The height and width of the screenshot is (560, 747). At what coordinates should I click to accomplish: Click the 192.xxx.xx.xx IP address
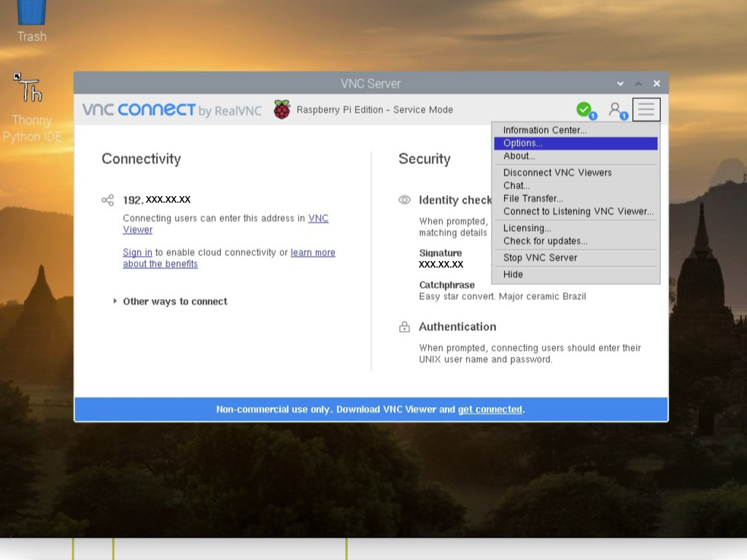click(157, 200)
